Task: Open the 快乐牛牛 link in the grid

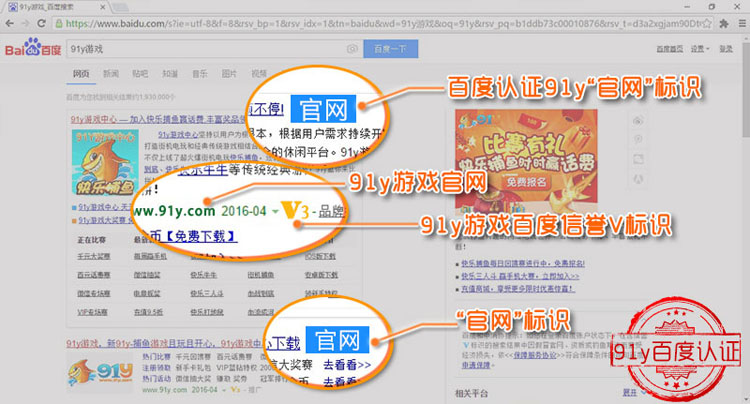Action: [x=204, y=275]
